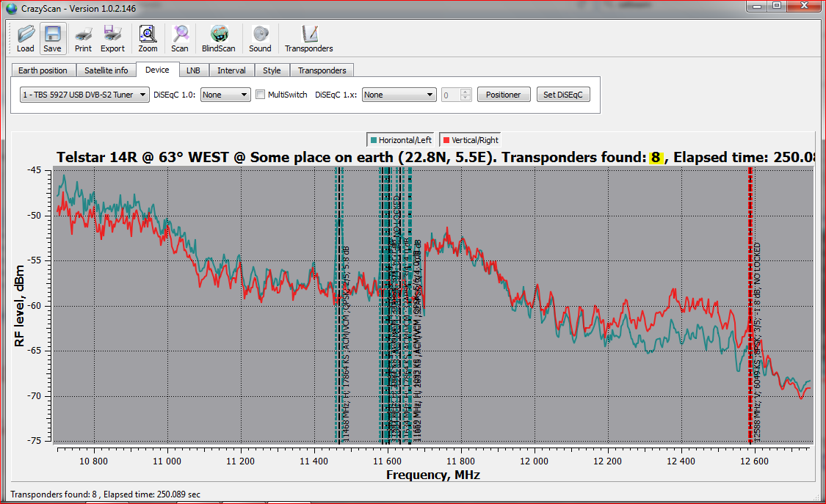The height and width of the screenshot is (504, 826).
Task: Toggle Vertical/Right legend series
Action: [x=470, y=140]
